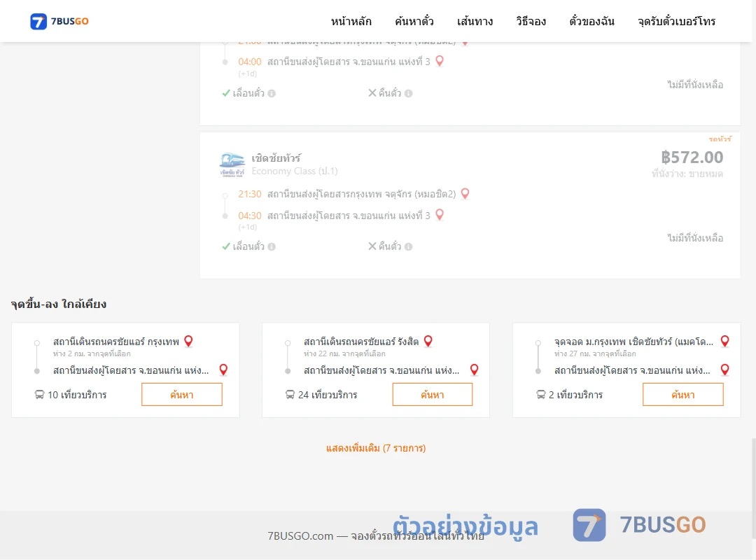Open the หน้าหลัก menu item
Screen dimensions: 756x560
[x=351, y=21]
